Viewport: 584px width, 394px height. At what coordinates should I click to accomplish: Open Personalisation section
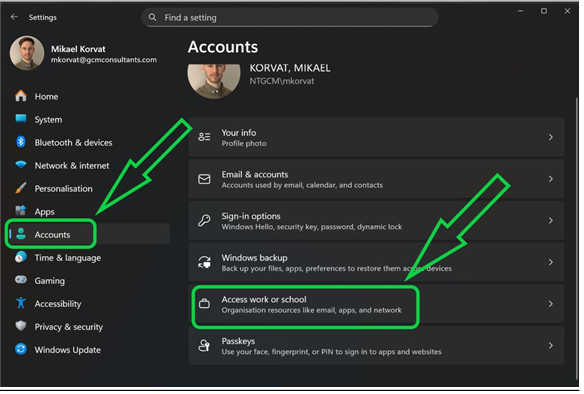coord(63,189)
